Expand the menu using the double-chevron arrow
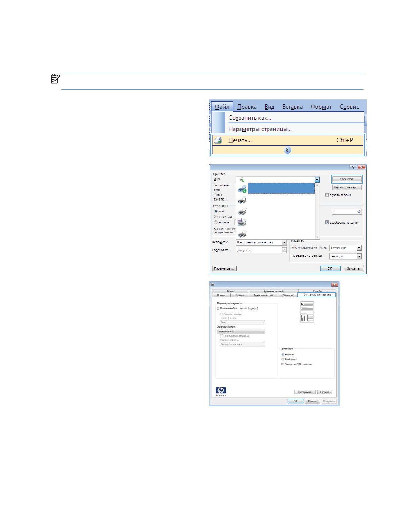This screenshot has height=532, width=400. (x=287, y=150)
